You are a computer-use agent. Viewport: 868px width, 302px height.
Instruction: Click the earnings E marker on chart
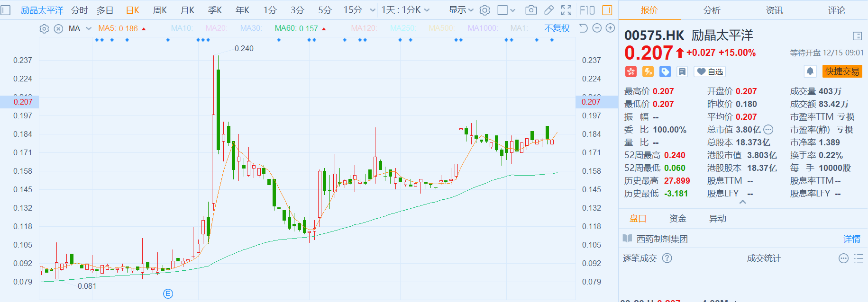(x=168, y=293)
